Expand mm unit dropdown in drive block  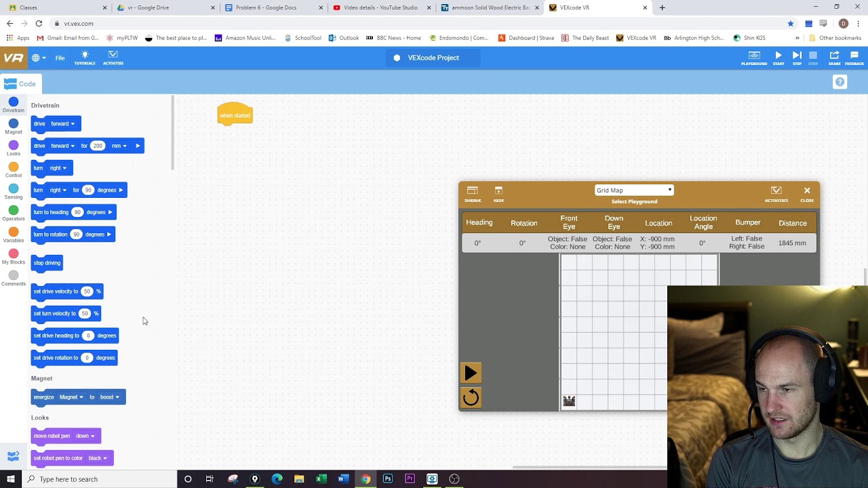click(119, 146)
